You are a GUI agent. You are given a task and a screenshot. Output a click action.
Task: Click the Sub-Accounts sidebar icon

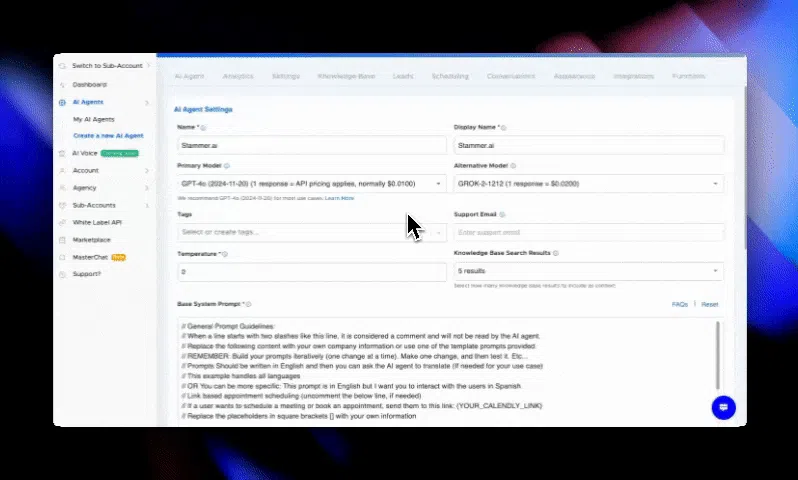point(62,205)
